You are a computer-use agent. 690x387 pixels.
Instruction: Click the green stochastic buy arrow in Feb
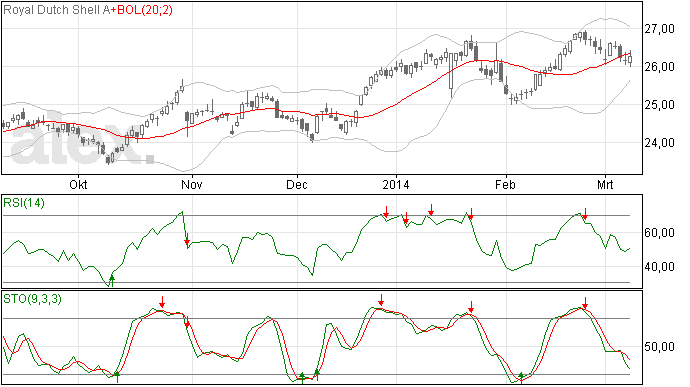[521, 378]
